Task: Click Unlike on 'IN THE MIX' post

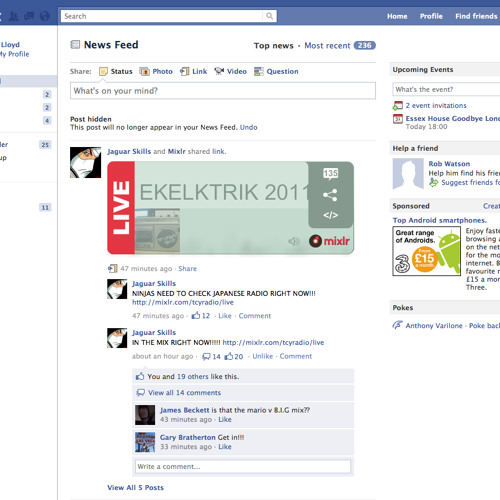Action: [263, 356]
